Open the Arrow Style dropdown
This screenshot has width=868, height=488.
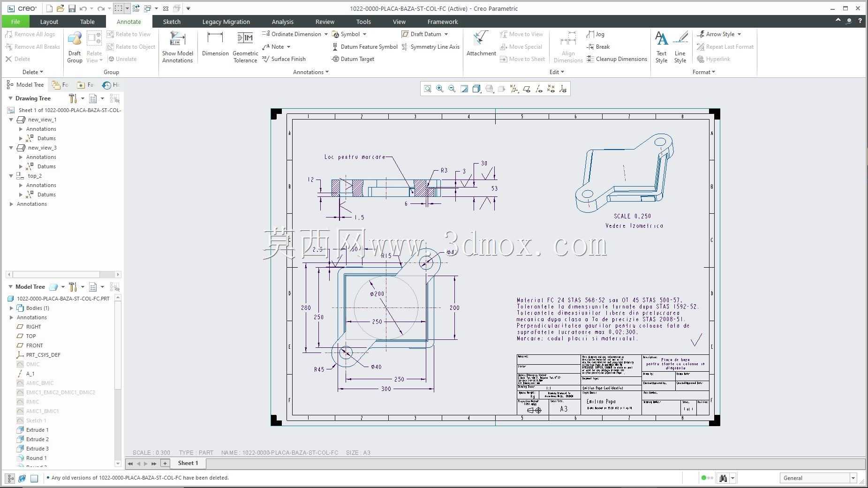tap(739, 34)
